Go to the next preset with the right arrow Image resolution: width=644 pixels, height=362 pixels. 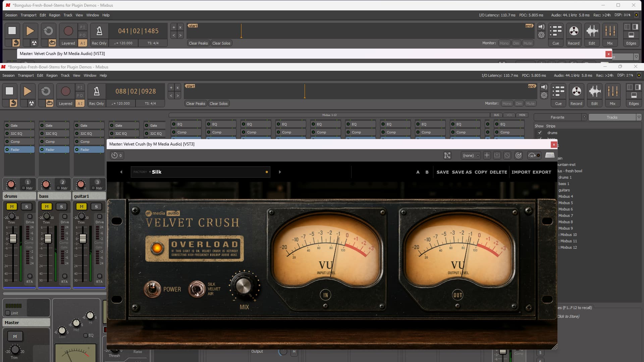280,172
